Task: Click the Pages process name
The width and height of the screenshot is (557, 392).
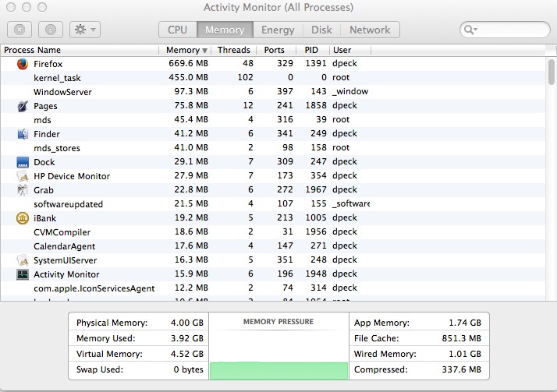Action: 45,106
